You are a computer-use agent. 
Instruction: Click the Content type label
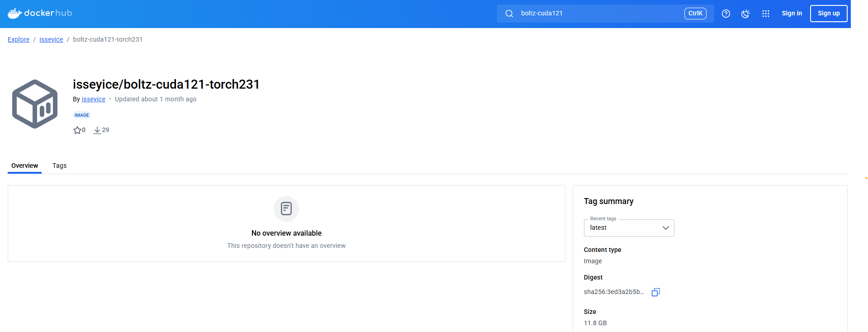(602, 250)
